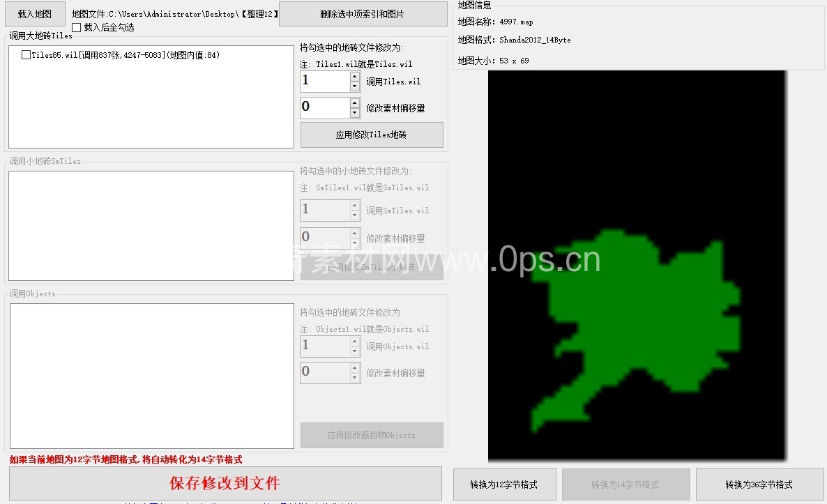
Task: Decrease Tiles 修改素材偏移量 with down arrow
Action: (355, 113)
